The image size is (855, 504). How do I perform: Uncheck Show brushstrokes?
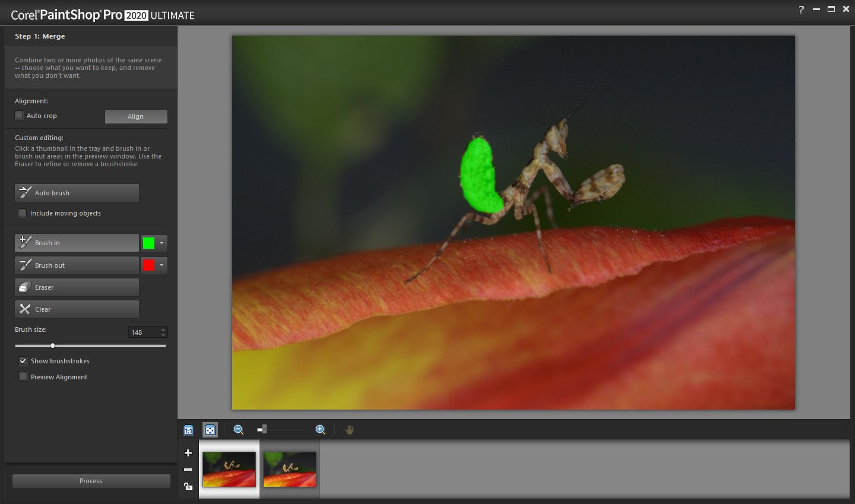23,360
